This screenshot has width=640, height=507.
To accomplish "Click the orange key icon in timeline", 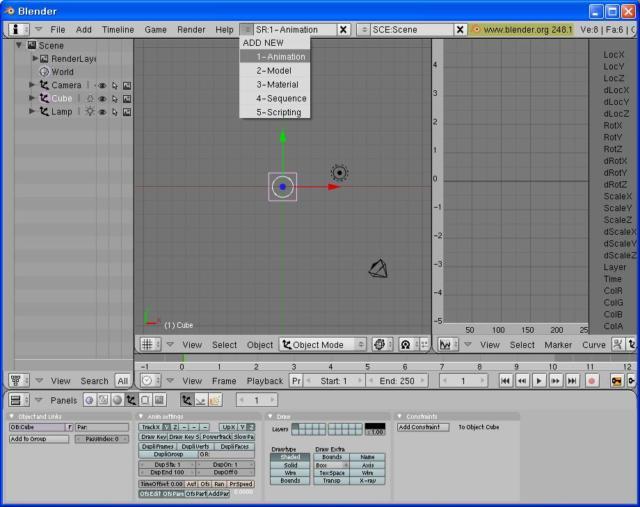I will [x=616, y=381].
